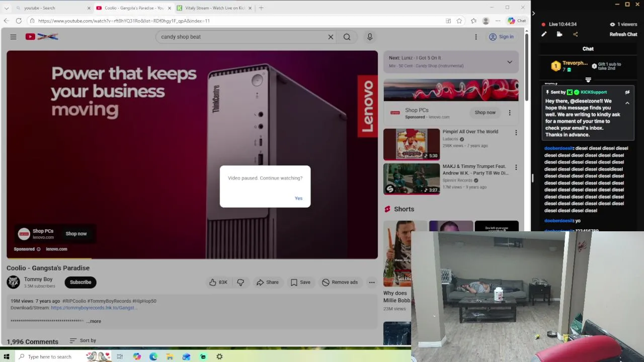This screenshot has height=362, width=644.
Task: Hide the pinned KICKSupport message
Action: [x=627, y=92]
